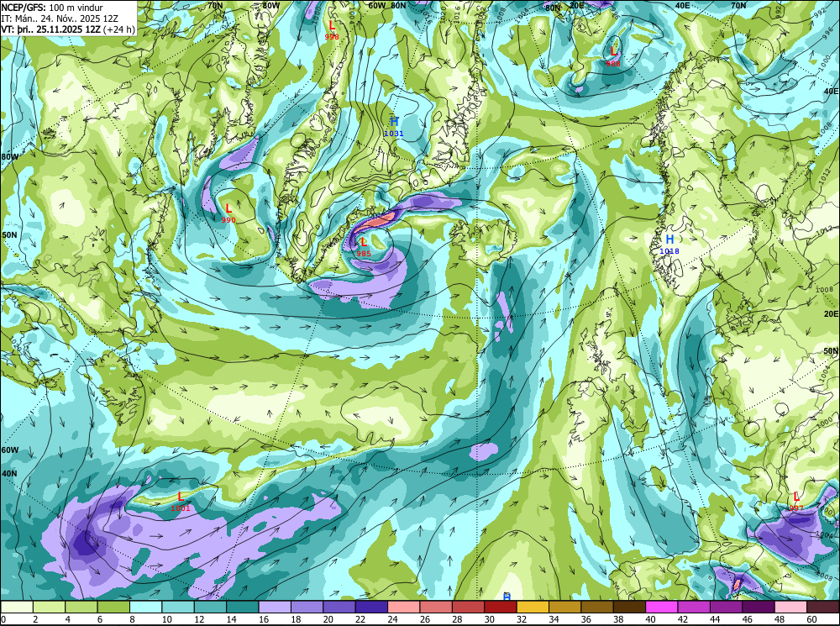Viewport: 840px width, 626px height.
Task: Pick the yellow 32–34 legend swatch
Action: 533,607
